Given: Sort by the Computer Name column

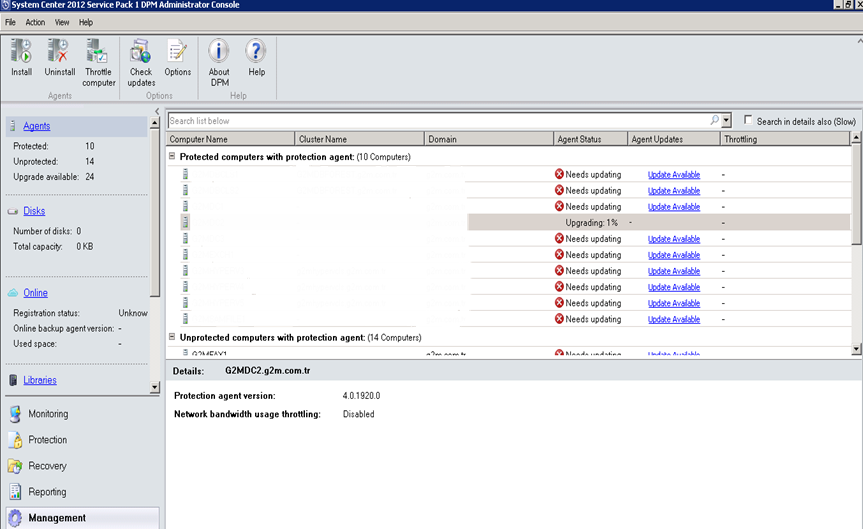Looking at the screenshot, I should (x=231, y=139).
